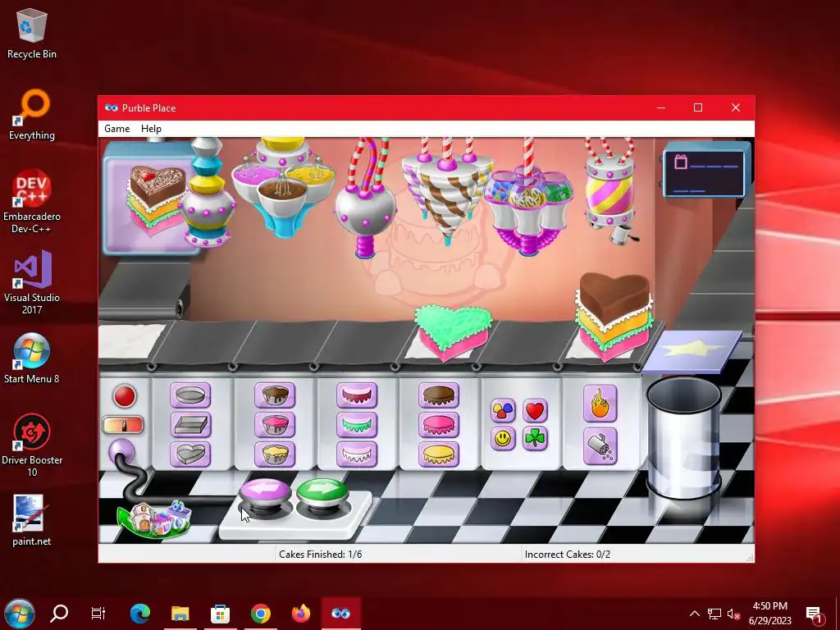Image resolution: width=840 pixels, height=630 pixels.
Task: Move conveyor right with green arrow button
Action: click(322, 493)
